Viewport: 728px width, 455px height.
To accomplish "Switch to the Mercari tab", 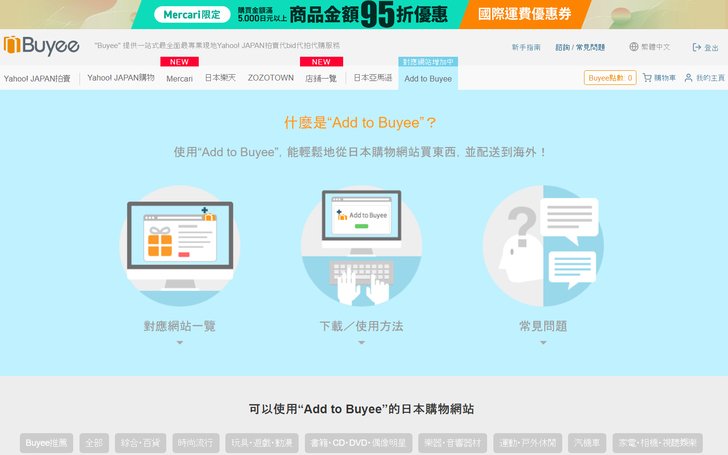I will 179,78.
